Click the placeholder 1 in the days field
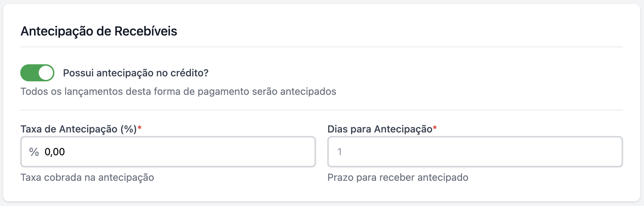Screen dimensions: 644x206 point(339,152)
